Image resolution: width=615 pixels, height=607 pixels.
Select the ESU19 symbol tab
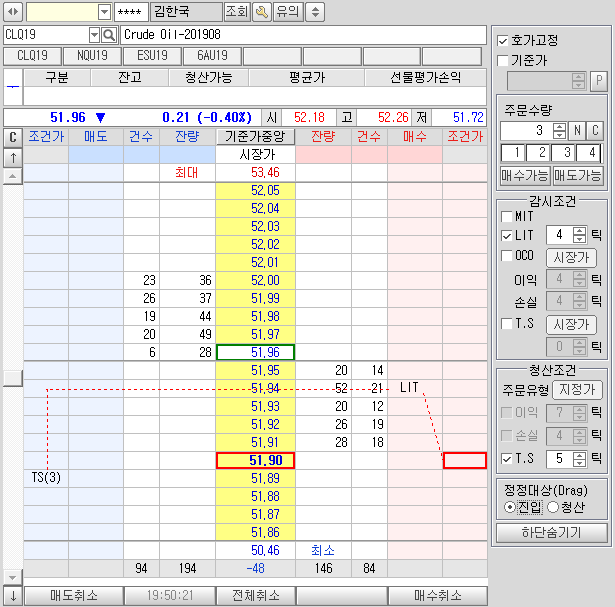point(152,56)
